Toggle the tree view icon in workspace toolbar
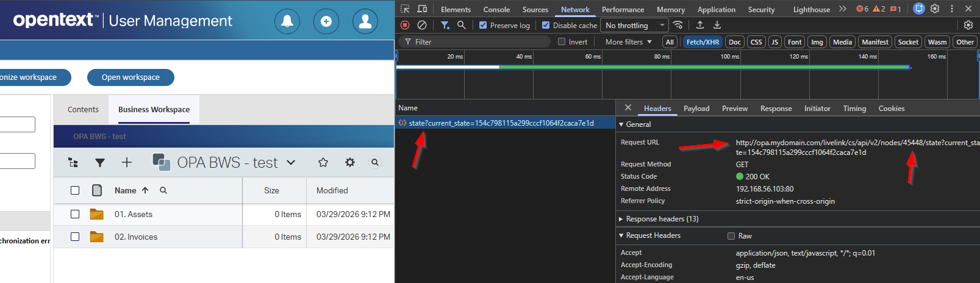The height and width of the screenshot is (283, 980). 73,162
